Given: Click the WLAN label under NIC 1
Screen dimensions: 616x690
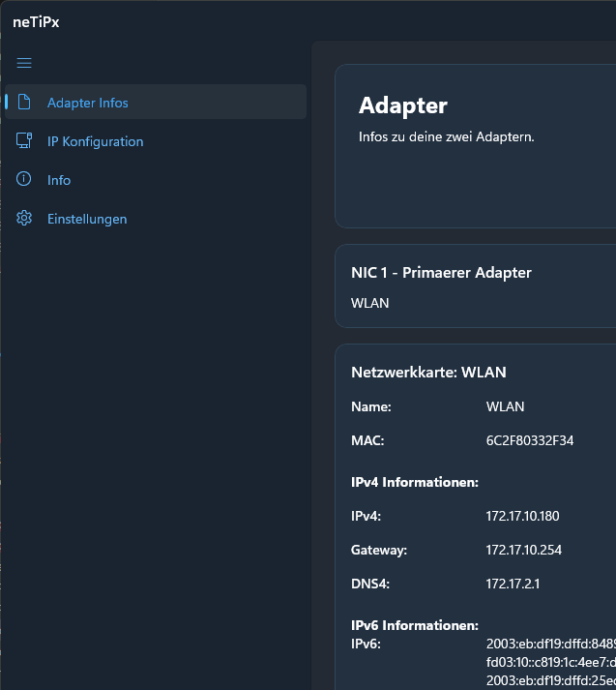Looking at the screenshot, I should pyautogui.click(x=369, y=303).
